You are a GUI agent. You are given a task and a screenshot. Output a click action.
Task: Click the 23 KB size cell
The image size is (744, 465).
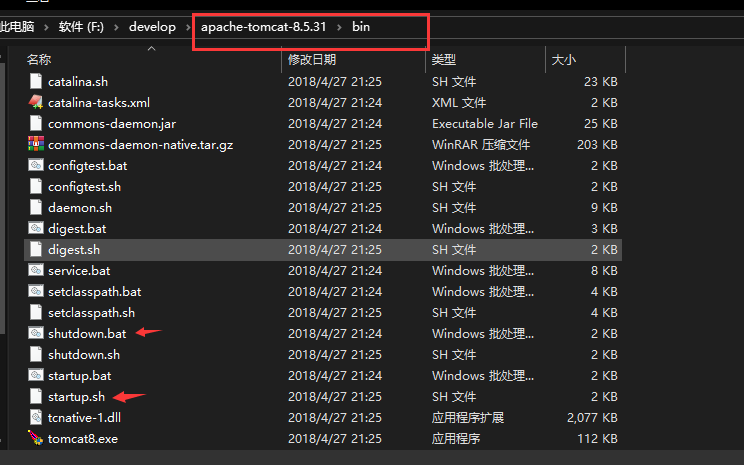(600, 82)
